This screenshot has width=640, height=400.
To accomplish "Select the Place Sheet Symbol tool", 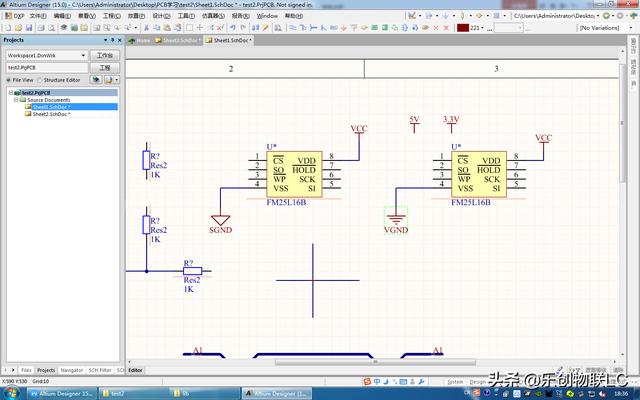I will [374, 28].
